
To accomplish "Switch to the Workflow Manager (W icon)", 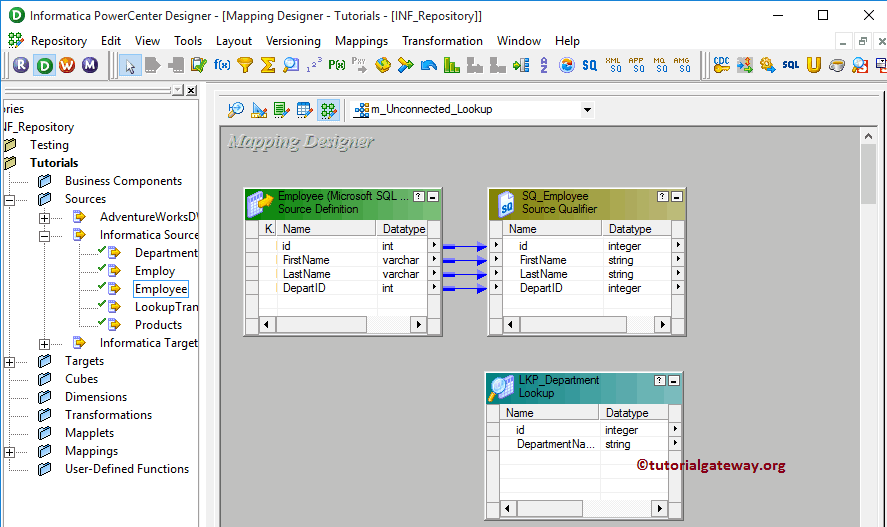I will (x=67, y=65).
